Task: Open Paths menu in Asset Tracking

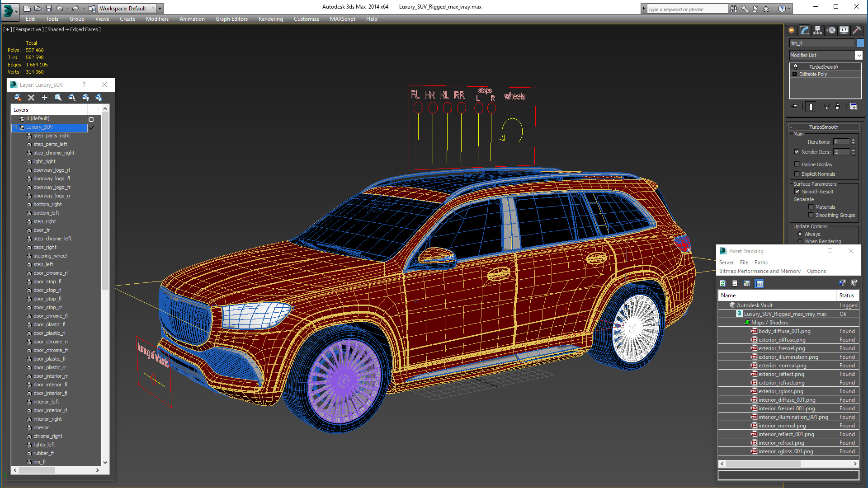Action: pyautogui.click(x=761, y=263)
